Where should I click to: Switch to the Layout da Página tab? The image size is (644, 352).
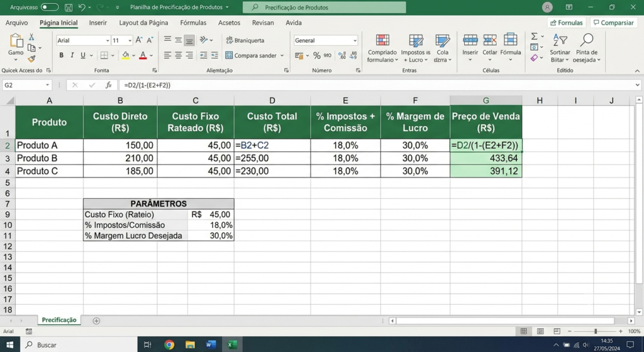click(x=143, y=23)
